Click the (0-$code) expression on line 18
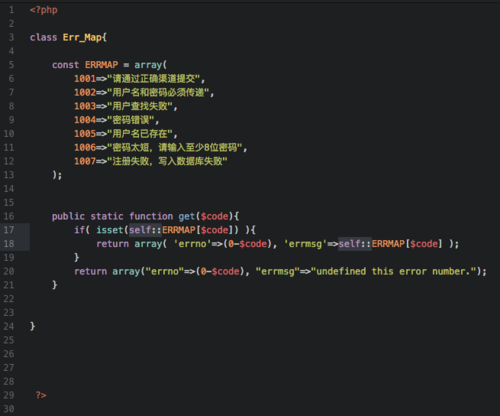The width and height of the screenshot is (500, 416). pos(248,244)
